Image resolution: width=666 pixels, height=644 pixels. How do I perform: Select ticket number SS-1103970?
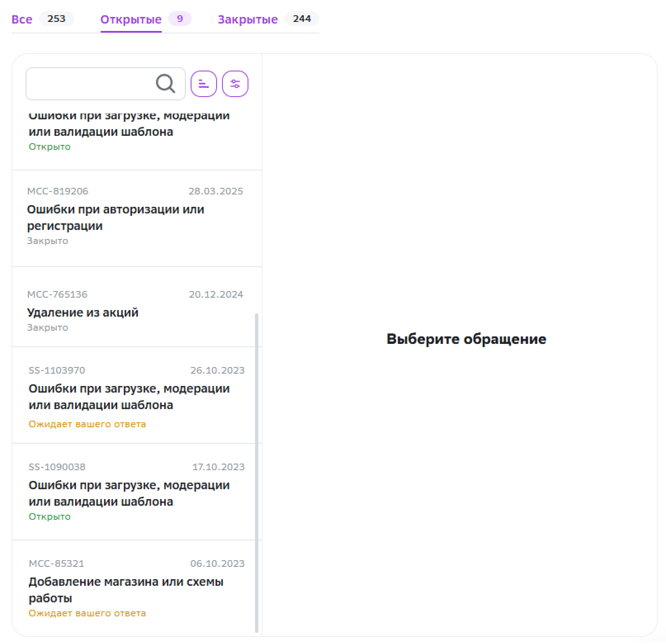pos(57,370)
